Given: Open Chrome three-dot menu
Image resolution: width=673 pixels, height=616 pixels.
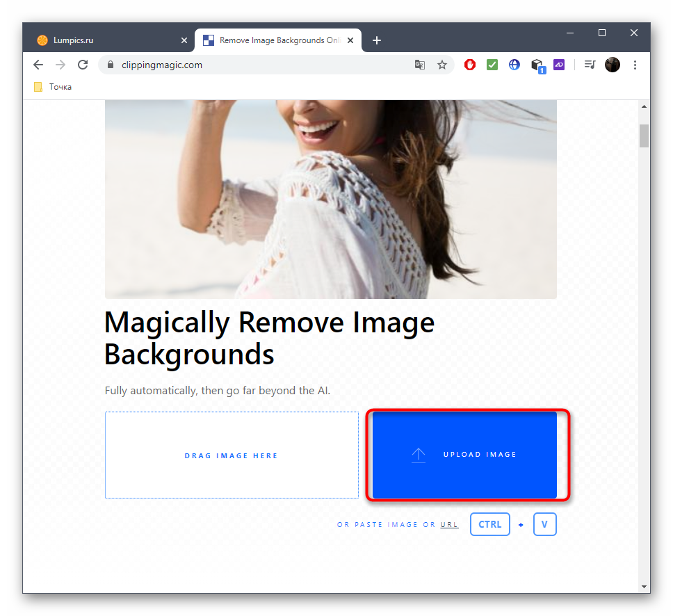Looking at the screenshot, I should pos(635,65).
